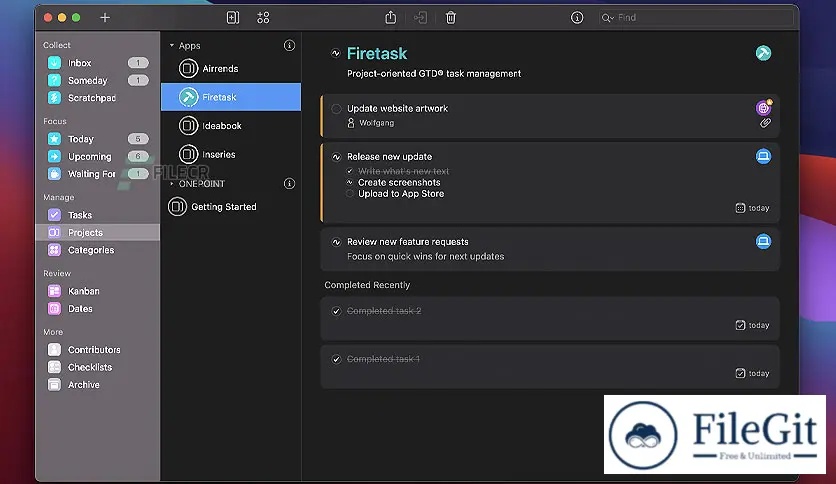
Task: Check off Update website artwork task
Action: pyautogui.click(x=336, y=109)
